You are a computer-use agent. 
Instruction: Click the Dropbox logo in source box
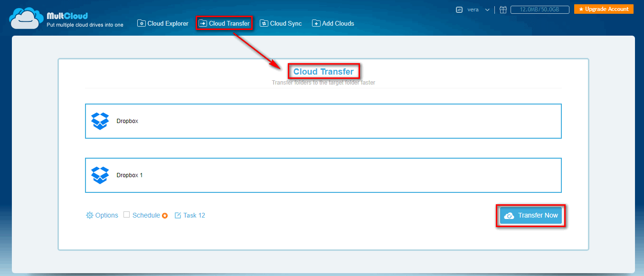point(100,121)
